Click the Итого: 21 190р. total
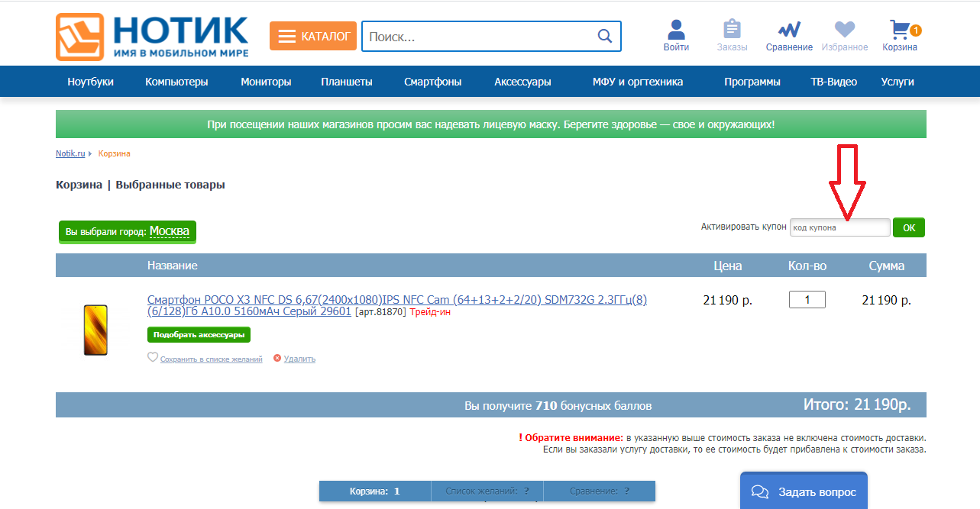 point(857,404)
